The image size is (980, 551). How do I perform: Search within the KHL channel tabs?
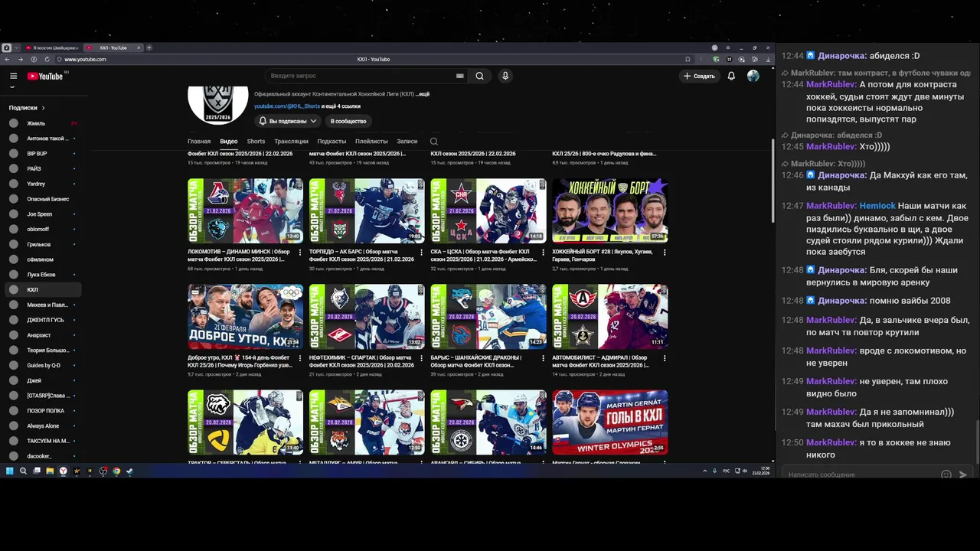(x=434, y=142)
